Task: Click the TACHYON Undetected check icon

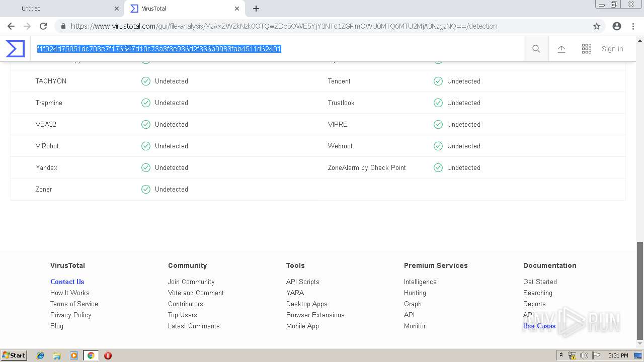Action: 146,81
